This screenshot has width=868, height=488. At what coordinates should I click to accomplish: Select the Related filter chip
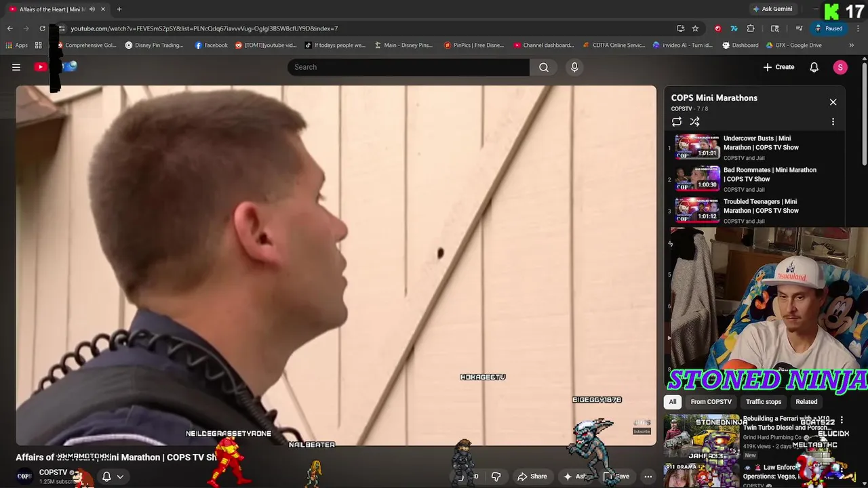[x=806, y=402]
